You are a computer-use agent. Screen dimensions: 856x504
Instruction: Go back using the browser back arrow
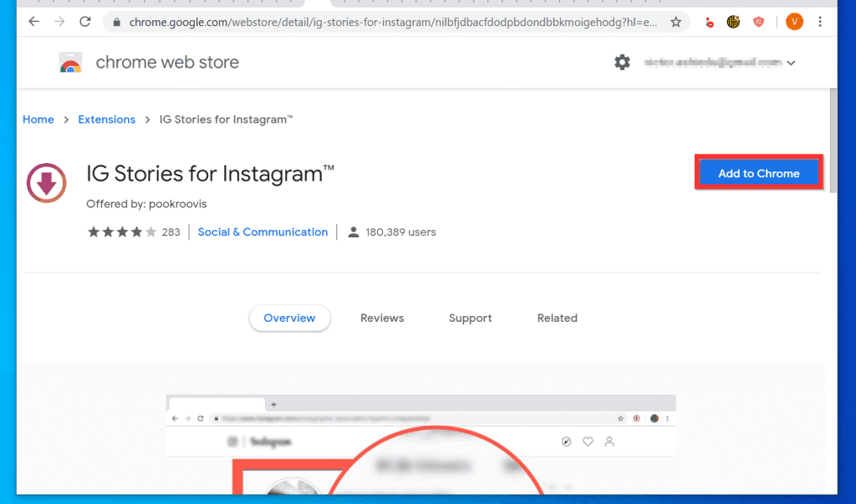33,22
